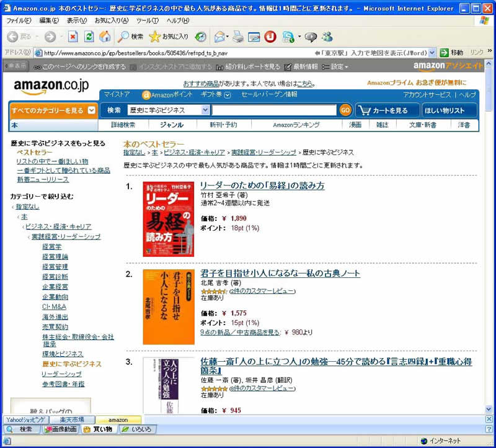496x448 pixels.
Task: Click the Refresh page icon
Action: [89, 37]
